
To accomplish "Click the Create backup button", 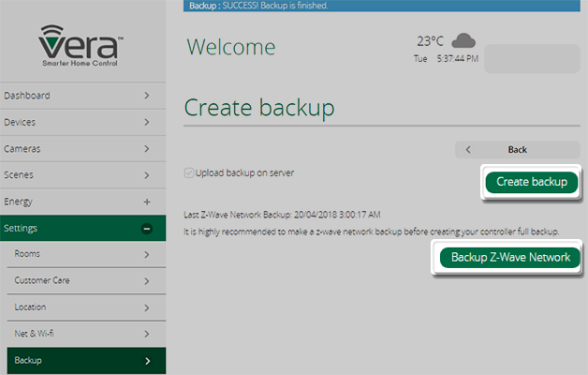I will [x=531, y=182].
